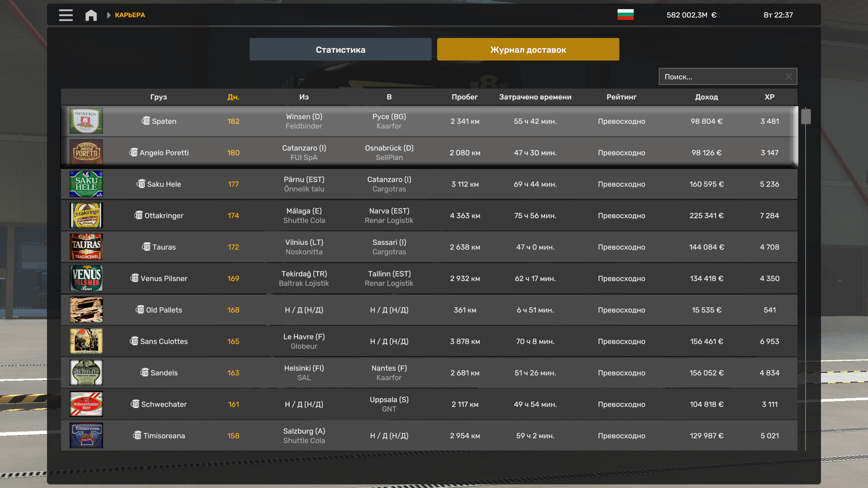Sort by Из column header
Viewport: 868px width, 488px height.
click(x=304, y=97)
